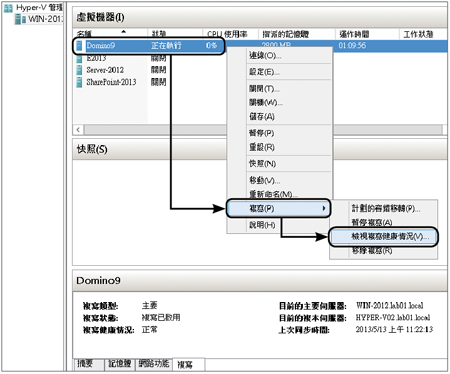Click the horizontal scrollbar left arrow
450x374 pixels.
point(78,130)
